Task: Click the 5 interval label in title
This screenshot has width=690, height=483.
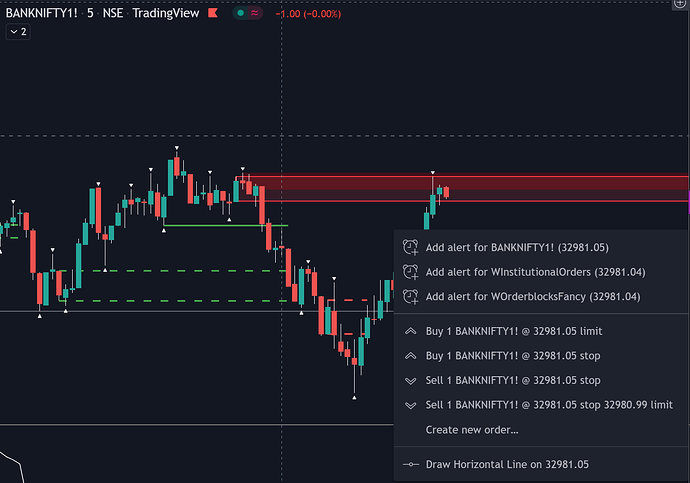Action: tap(90, 13)
